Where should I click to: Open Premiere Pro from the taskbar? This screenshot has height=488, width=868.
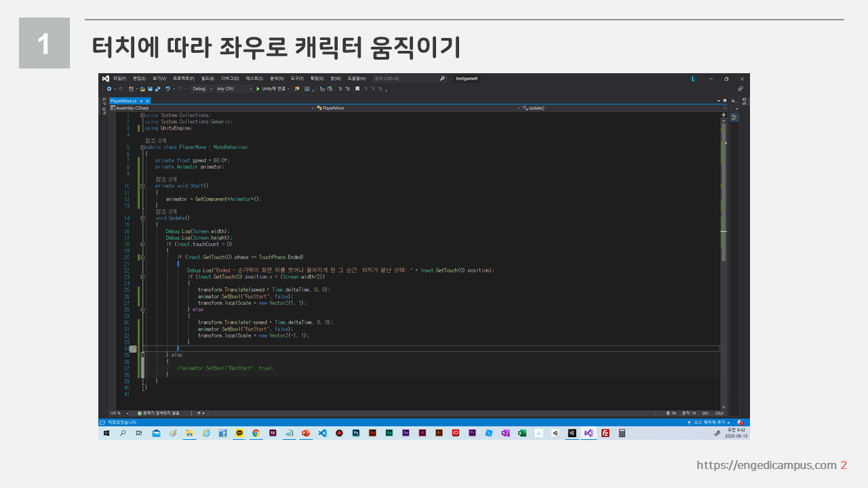coord(473,433)
